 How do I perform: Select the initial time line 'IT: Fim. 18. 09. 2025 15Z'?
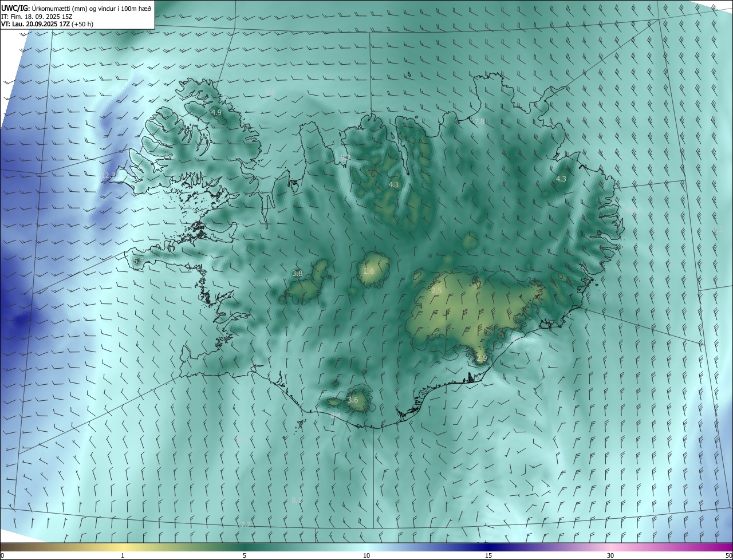(x=37, y=16)
